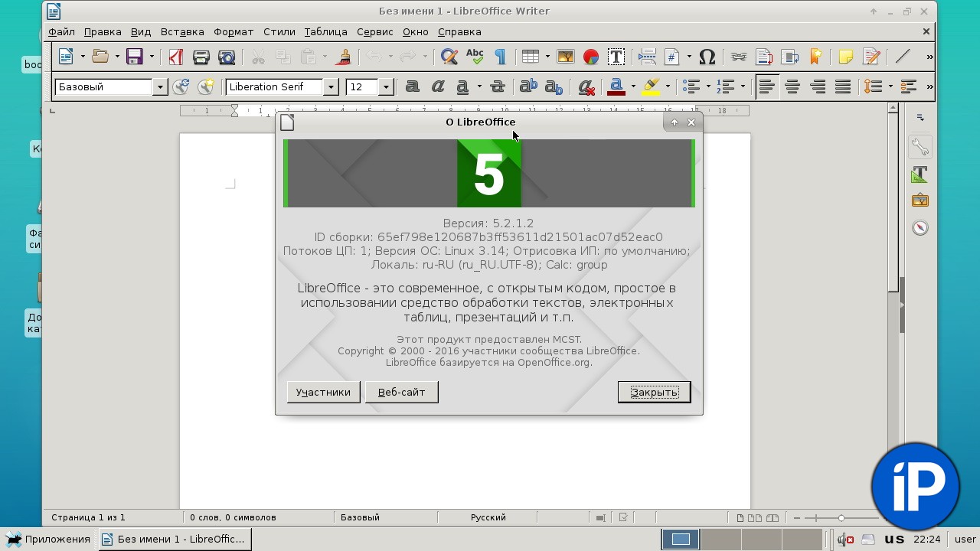Viewport: 980px width, 551px height.
Task: Apply superscript from the formatting toolbar
Action: [528, 87]
